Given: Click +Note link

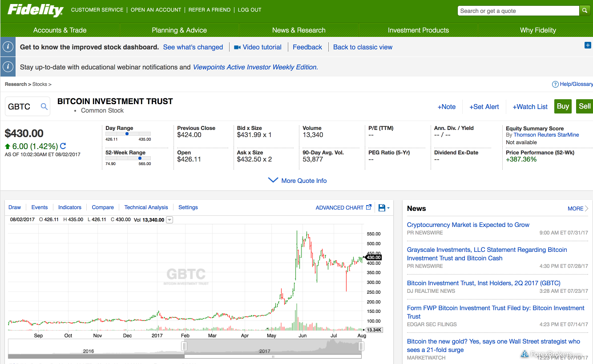Looking at the screenshot, I should 447,107.
